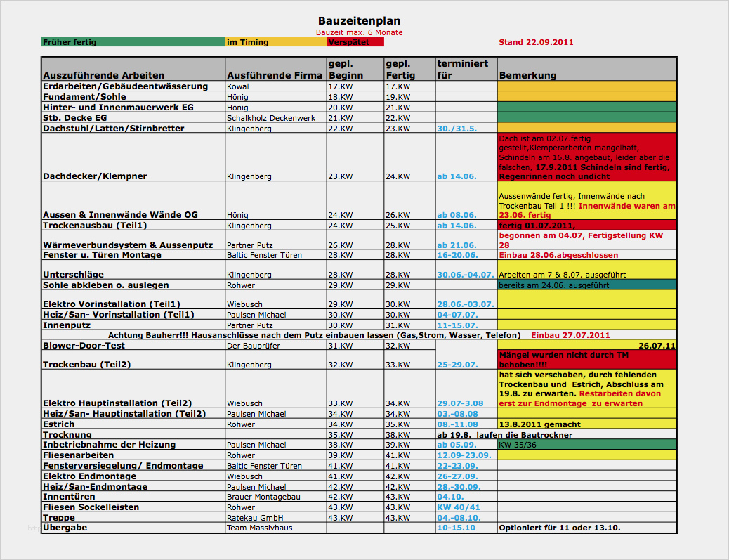Click 'Fensterversiegelung/ Endmontage' cell
The width and height of the screenshot is (729, 560).
(x=133, y=466)
